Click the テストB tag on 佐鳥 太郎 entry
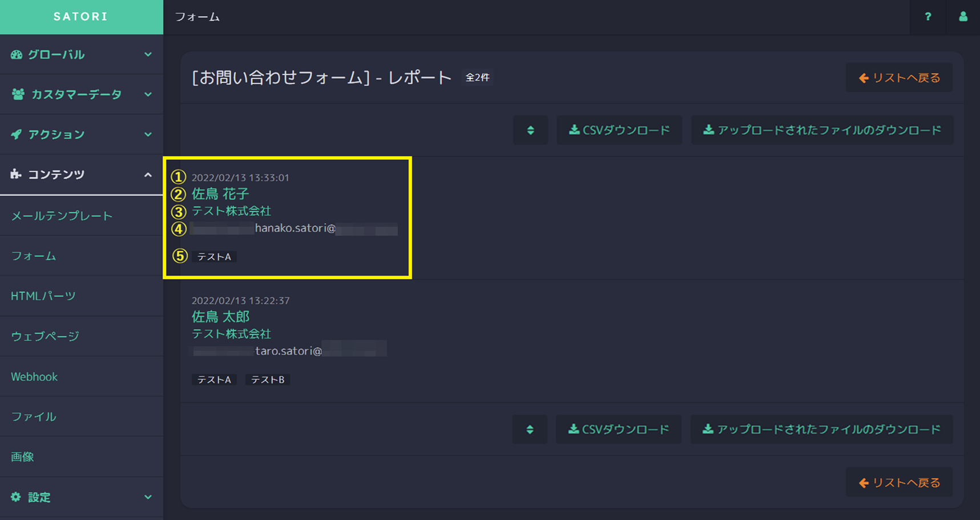This screenshot has width=980, height=520. click(268, 379)
